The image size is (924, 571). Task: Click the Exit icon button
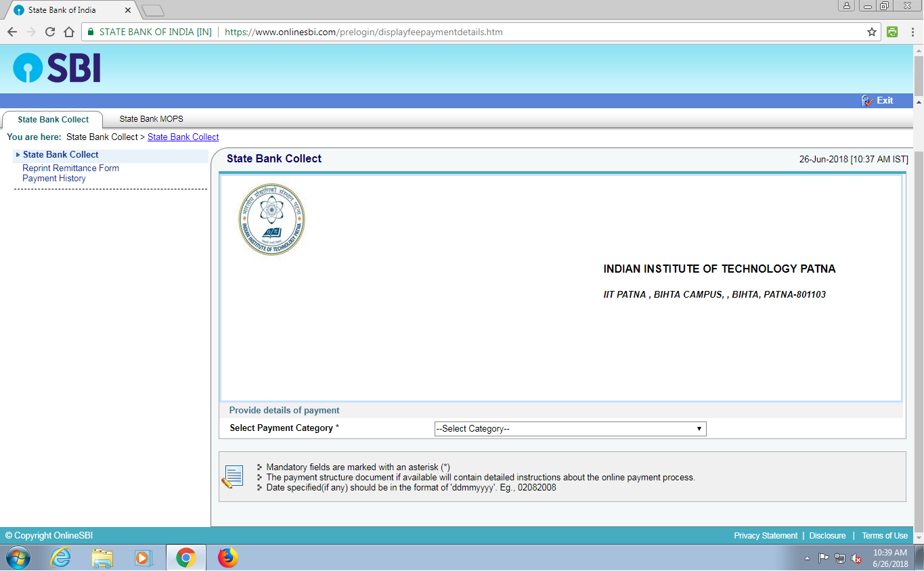click(x=867, y=100)
